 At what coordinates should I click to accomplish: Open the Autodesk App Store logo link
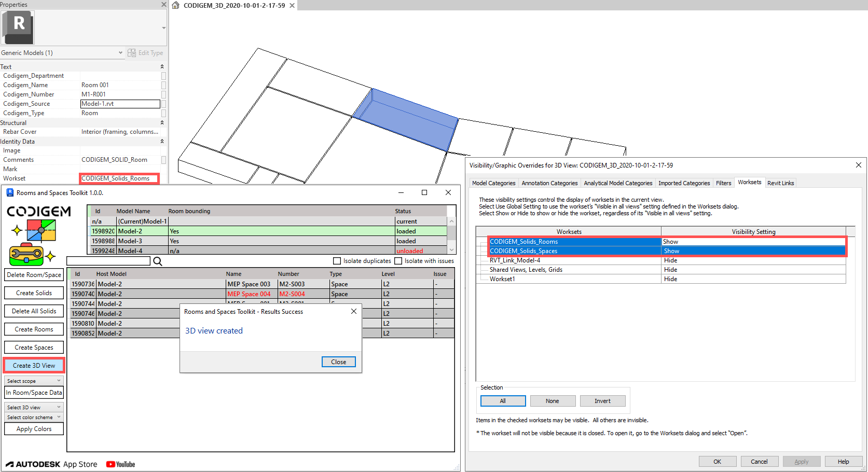[51, 464]
